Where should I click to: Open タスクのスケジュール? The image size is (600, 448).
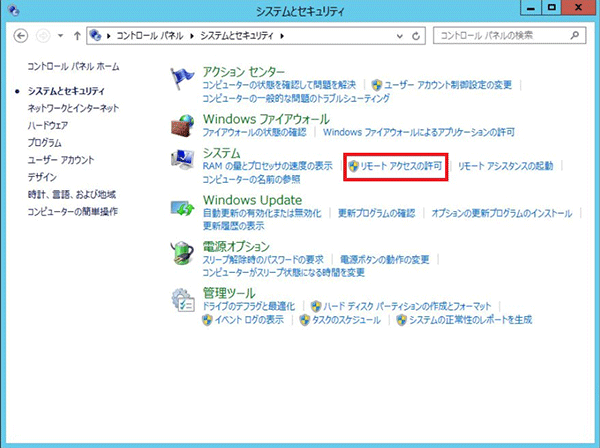click(x=347, y=320)
